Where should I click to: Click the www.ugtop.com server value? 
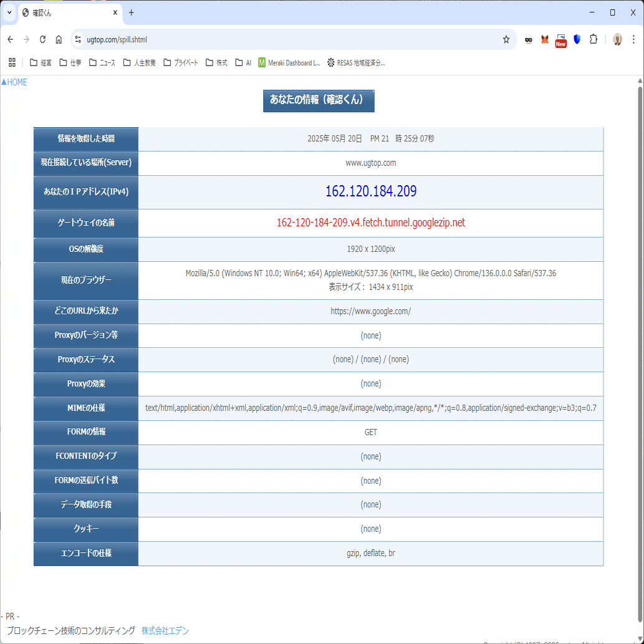(x=371, y=163)
